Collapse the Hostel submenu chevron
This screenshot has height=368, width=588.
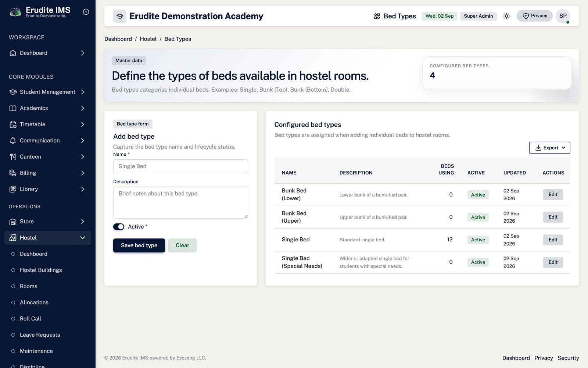click(x=83, y=238)
